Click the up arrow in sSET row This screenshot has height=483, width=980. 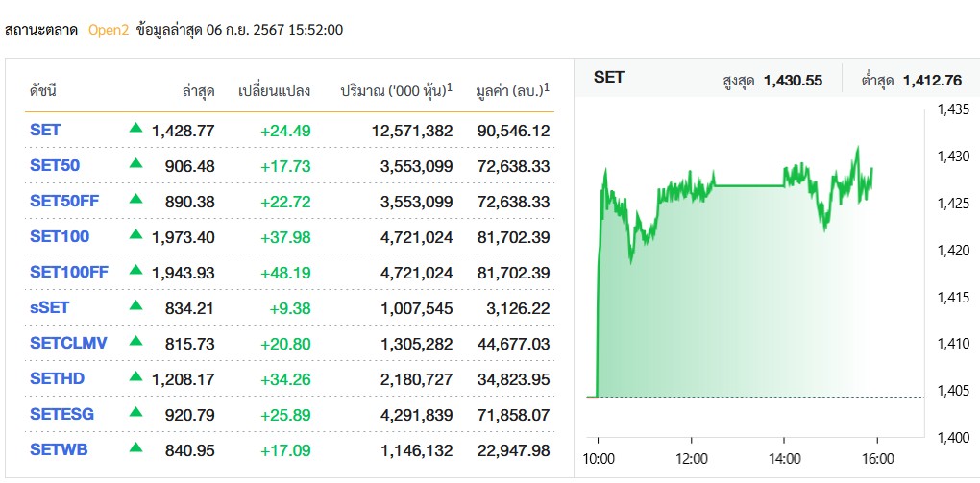point(135,305)
